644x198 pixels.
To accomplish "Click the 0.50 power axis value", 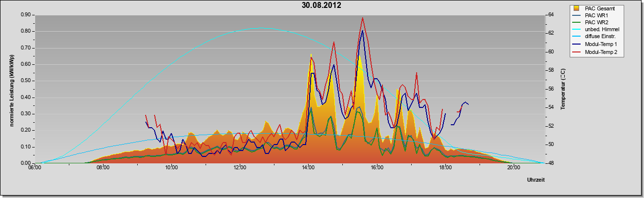I will 26,81.
